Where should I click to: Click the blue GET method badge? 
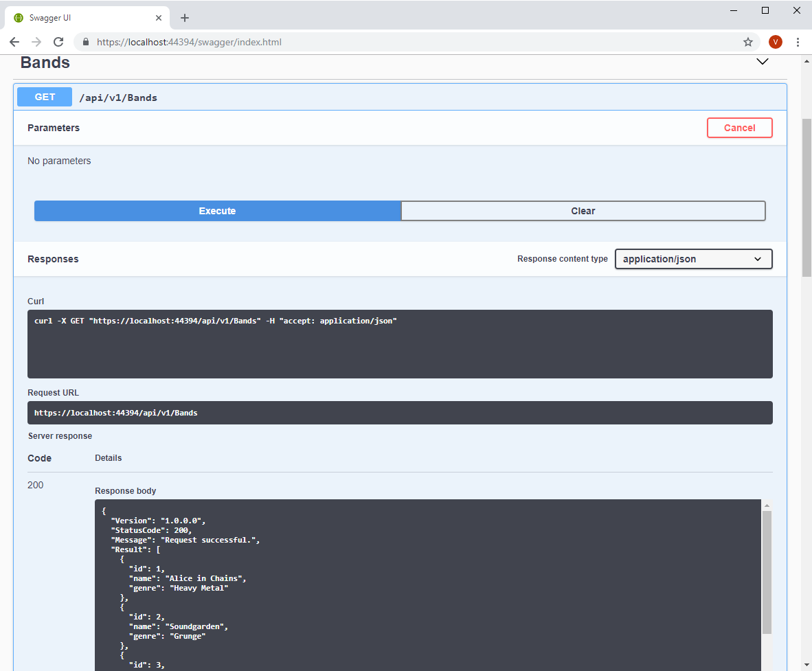point(45,97)
